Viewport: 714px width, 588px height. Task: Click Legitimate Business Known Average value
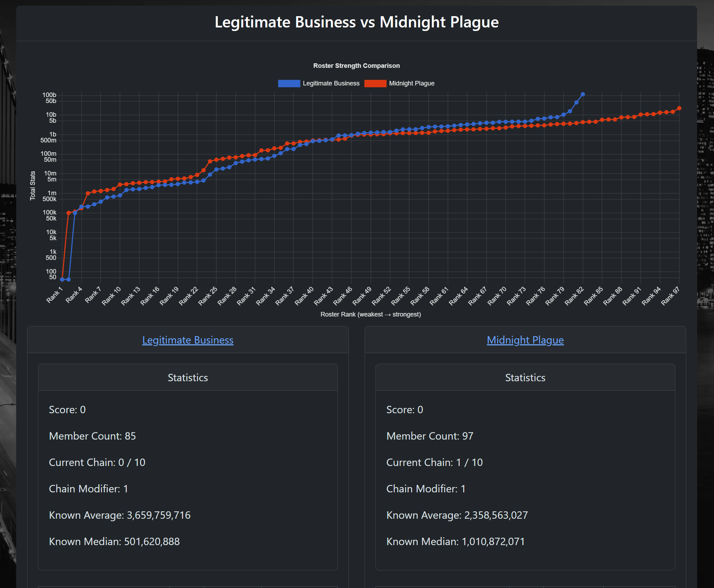[x=159, y=515]
